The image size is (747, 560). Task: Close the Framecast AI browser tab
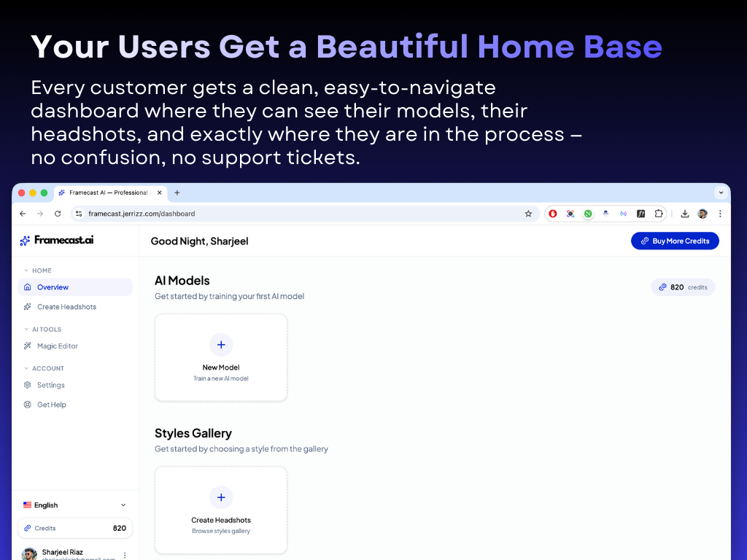[x=159, y=192]
